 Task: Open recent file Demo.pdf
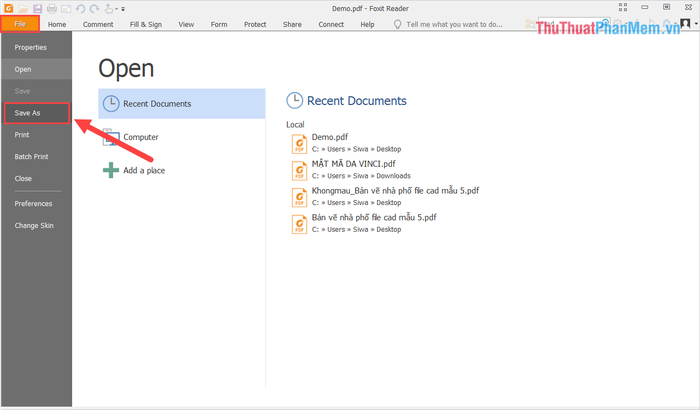point(329,137)
